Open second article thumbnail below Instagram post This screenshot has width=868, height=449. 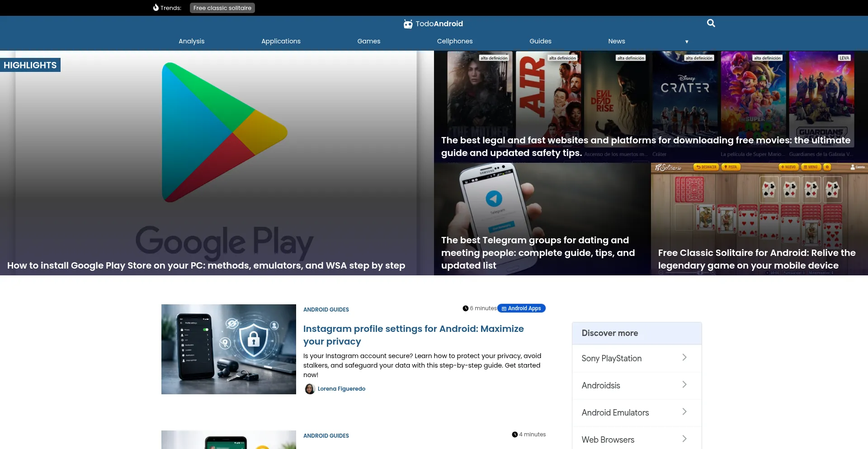point(229,440)
